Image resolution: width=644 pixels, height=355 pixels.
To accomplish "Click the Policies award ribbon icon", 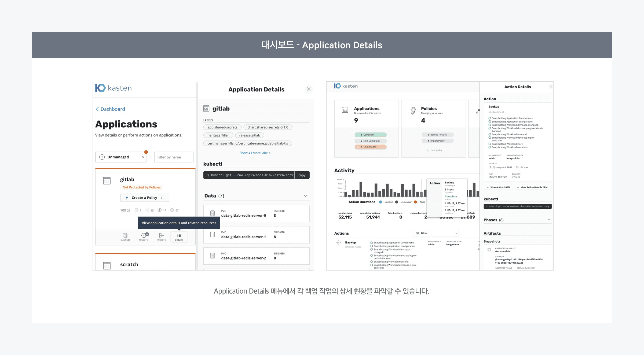I will (x=413, y=110).
